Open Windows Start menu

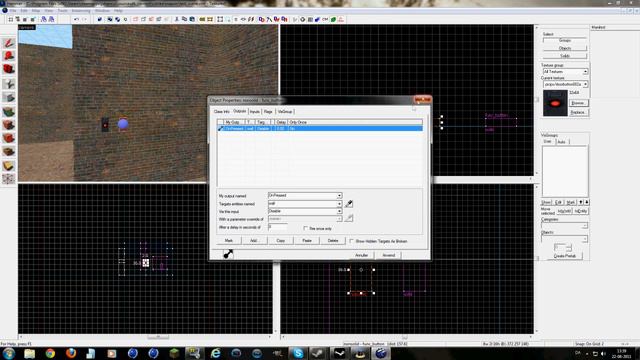click(x=9, y=353)
